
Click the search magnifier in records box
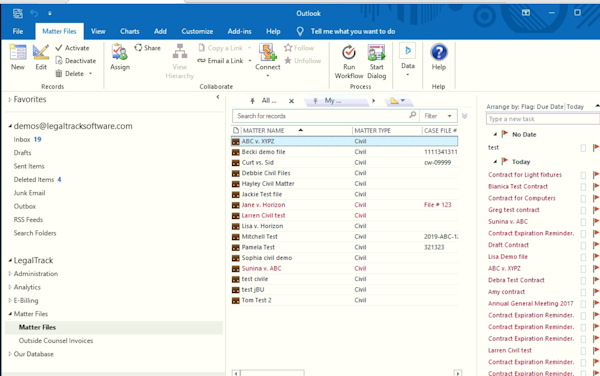412,115
